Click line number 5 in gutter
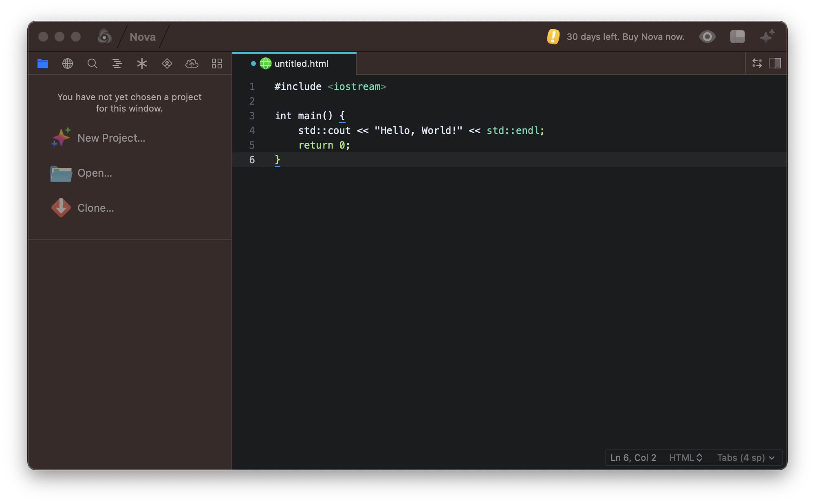This screenshot has height=504, width=815. [x=252, y=145]
